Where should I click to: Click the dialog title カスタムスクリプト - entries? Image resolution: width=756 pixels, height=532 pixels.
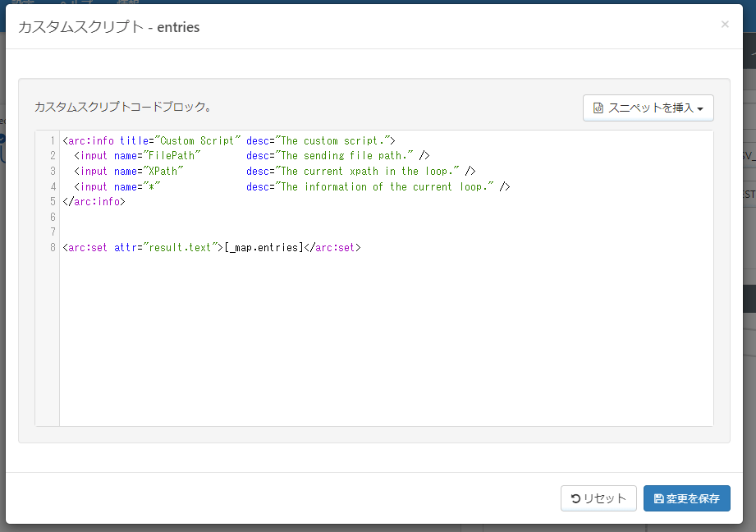pos(109,27)
